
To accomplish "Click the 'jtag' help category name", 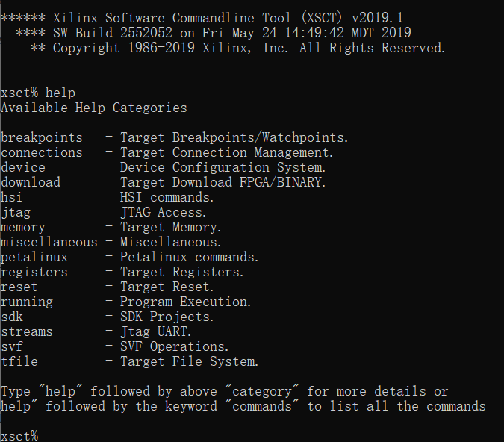I will pyautogui.click(x=16, y=213).
